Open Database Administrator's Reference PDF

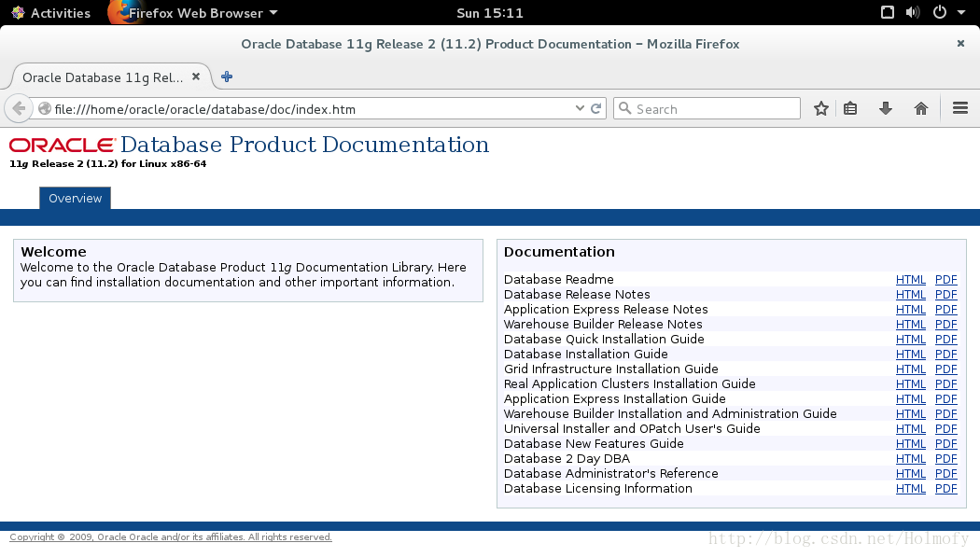[x=946, y=474]
